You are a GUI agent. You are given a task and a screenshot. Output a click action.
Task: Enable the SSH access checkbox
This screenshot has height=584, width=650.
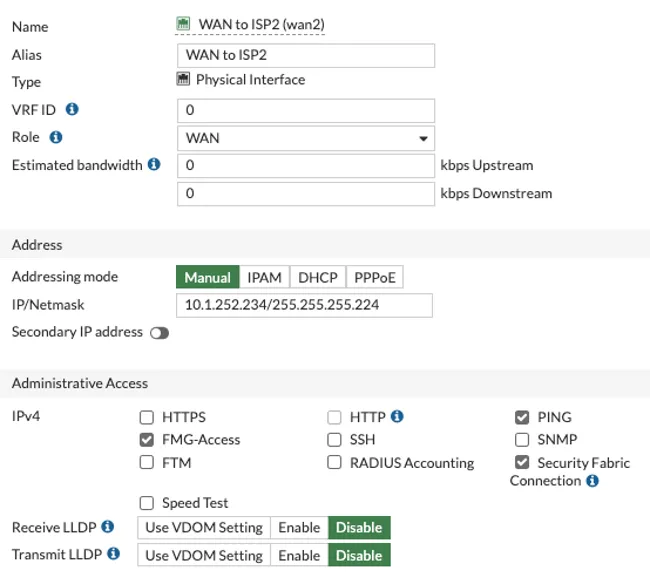(334, 440)
